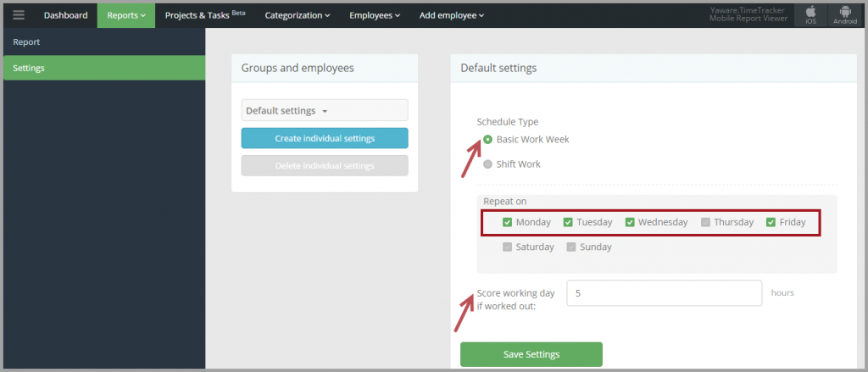Expand the Categorization menu
This screenshot has width=868, height=372.
pyautogui.click(x=298, y=15)
